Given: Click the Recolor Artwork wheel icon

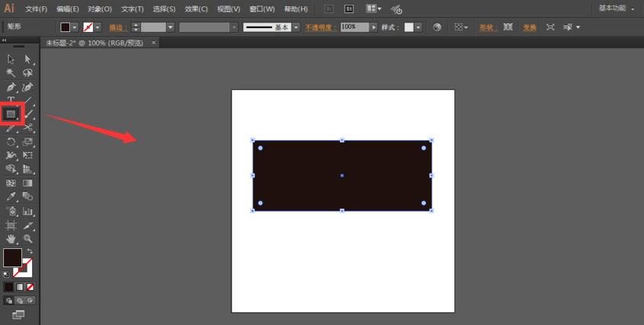Looking at the screenshot, I should coord(437,27).
